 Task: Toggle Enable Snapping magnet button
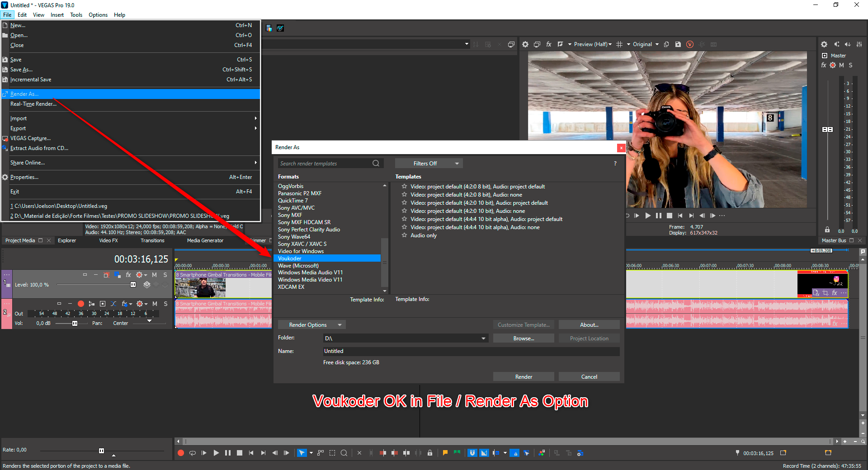pos(472,453)
